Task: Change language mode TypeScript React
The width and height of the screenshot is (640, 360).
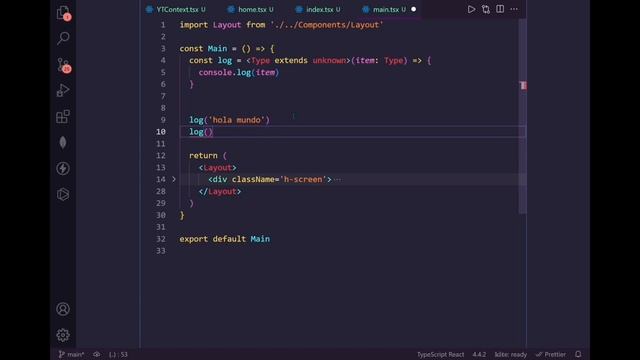Action: (440, 354)
